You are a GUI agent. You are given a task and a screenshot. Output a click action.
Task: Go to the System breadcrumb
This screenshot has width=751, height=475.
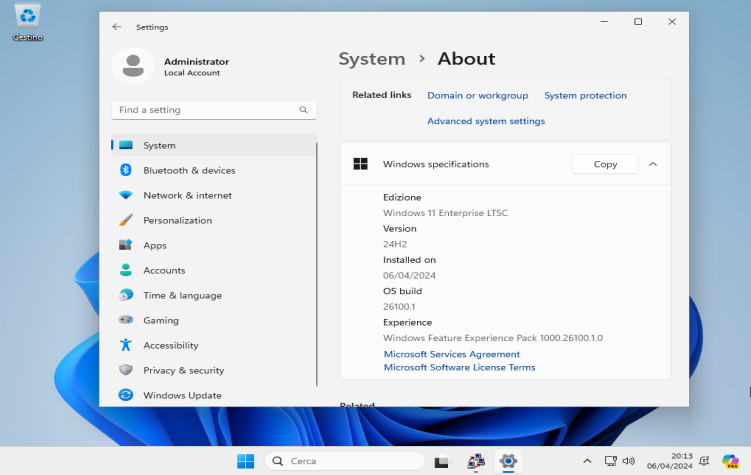pos(372,59)
